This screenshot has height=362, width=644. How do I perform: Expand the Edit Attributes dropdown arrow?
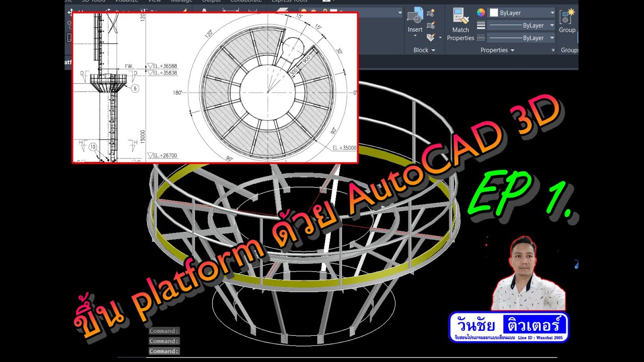point(440,38)
